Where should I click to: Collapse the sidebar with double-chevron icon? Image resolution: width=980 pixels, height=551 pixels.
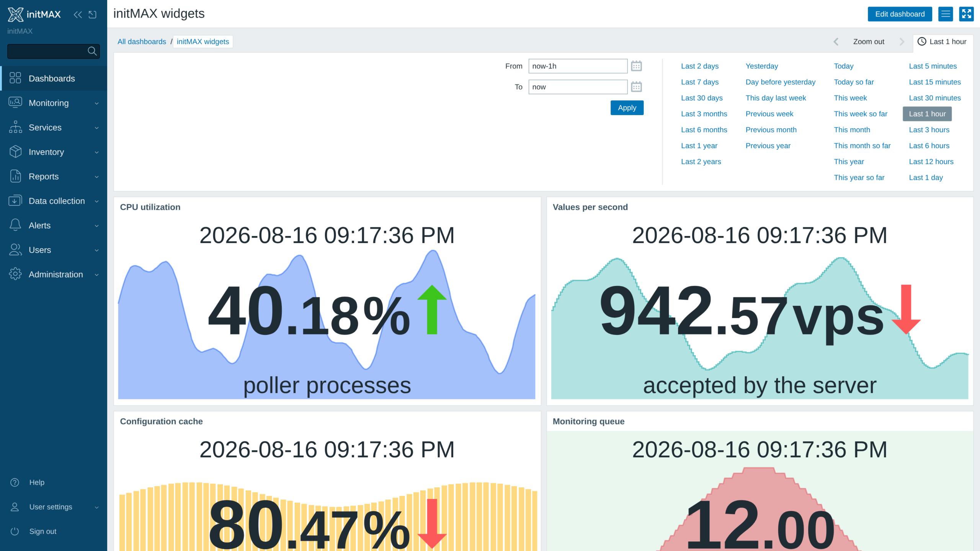(78, 15)
